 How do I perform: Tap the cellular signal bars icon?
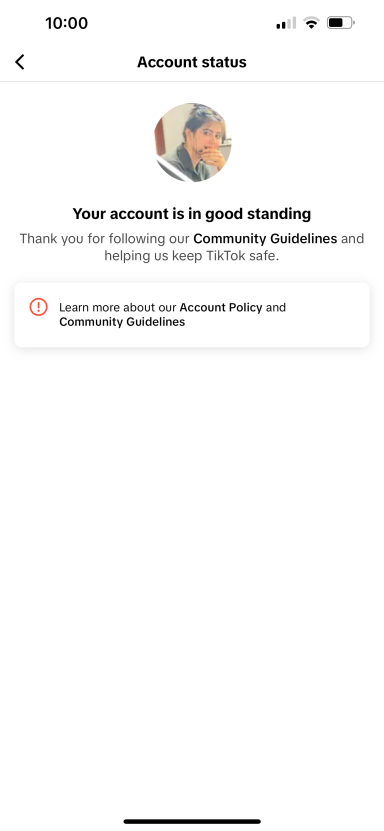pyautogui.click(x=286, y=23)
